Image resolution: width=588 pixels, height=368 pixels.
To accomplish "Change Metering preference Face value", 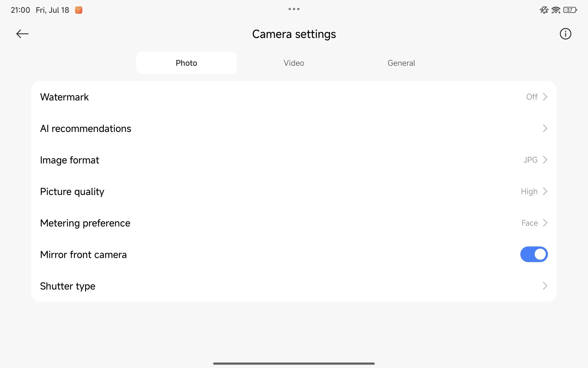I will click(x=530, y=223).
